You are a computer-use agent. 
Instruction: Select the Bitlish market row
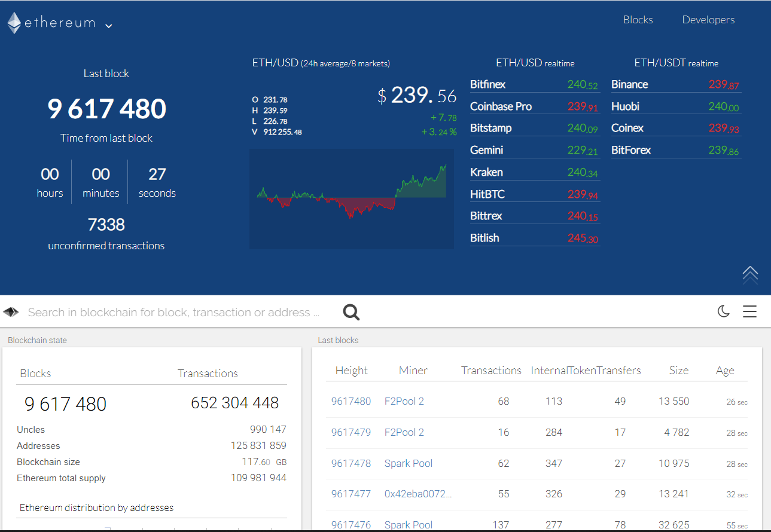[535, 239]
